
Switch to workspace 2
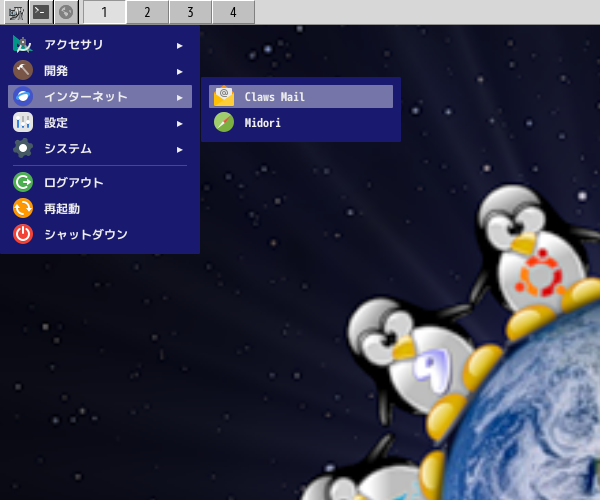click(x=147, y=13)
